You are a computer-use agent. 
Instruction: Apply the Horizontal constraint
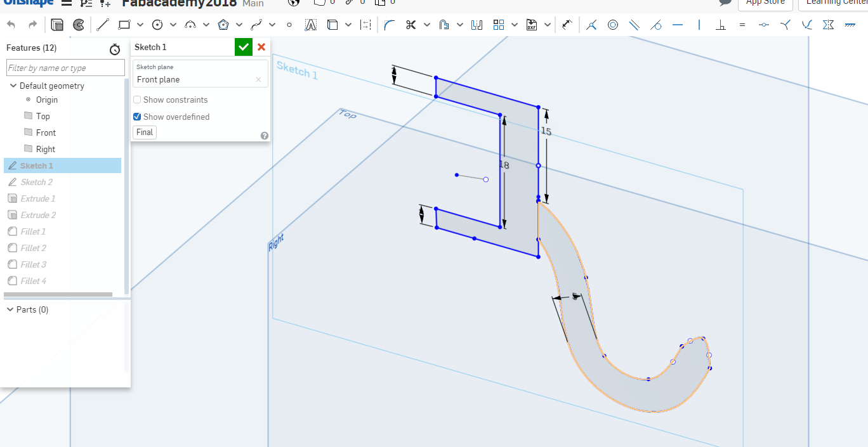[x=678, y=25]
